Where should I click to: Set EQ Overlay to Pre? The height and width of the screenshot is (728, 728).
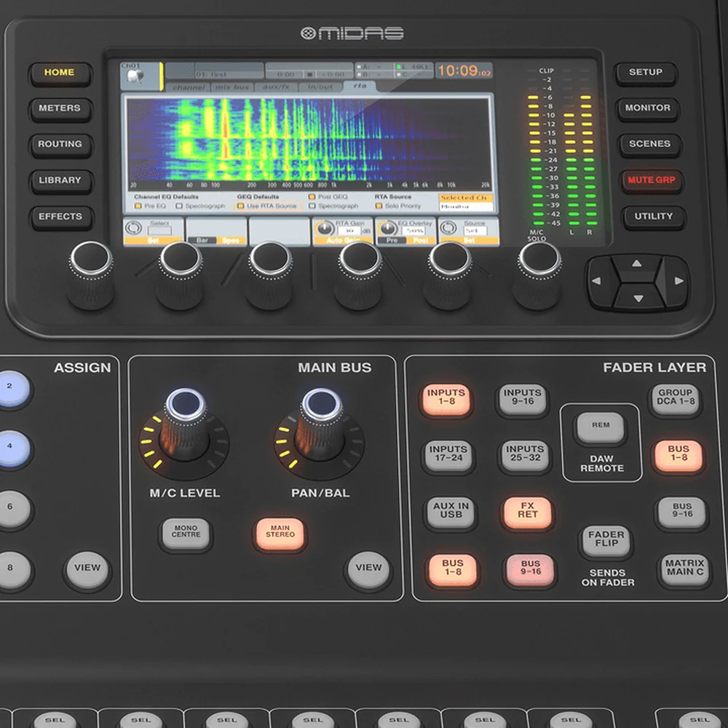pos(392,240)
